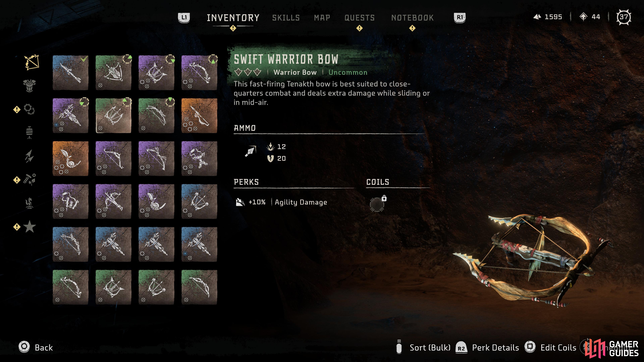Screen dimensions: 644x362
Task: Click the Back button
Action: point(36,347)
